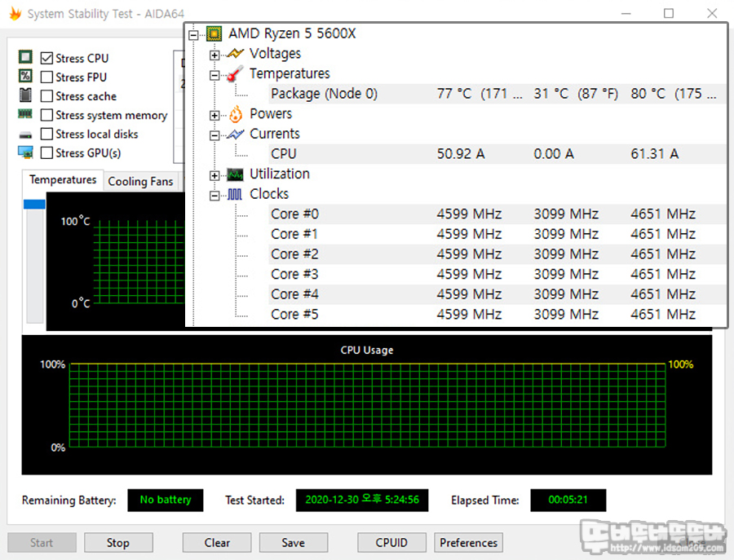
Task: Click the disabled Start button
Action: 42,543
